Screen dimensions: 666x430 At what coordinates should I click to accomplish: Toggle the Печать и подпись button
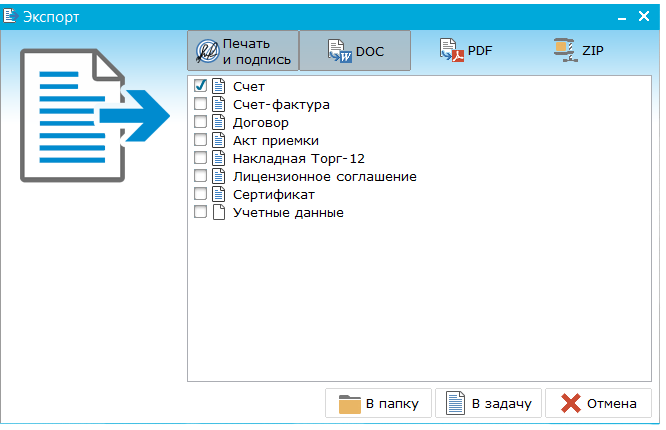[243, 51]
